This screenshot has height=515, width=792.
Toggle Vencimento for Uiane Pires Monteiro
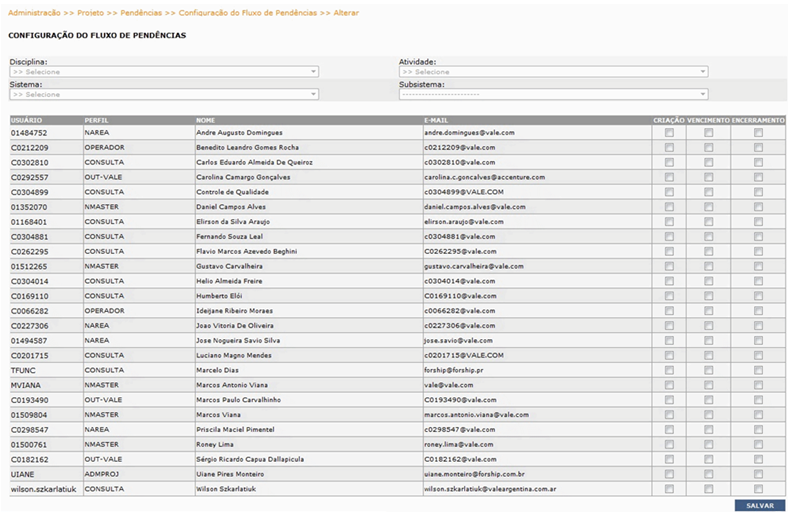[x=709, y=474]
